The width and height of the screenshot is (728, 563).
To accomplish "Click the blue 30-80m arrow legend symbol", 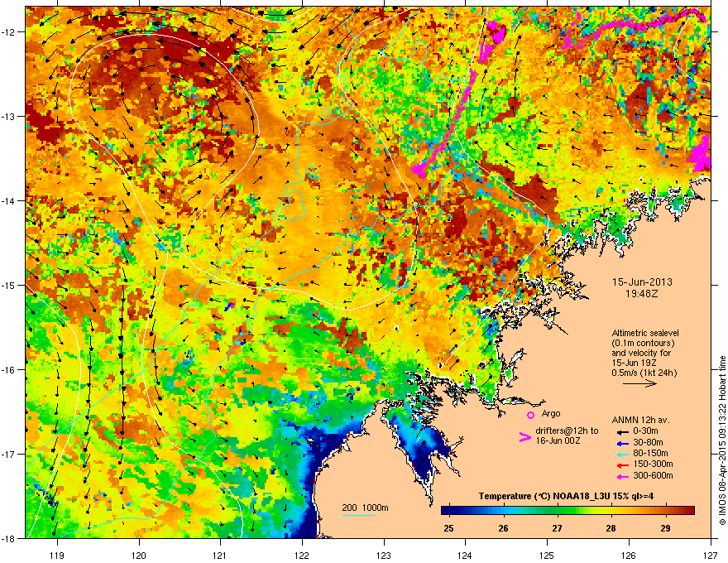I will click(622, 443).
